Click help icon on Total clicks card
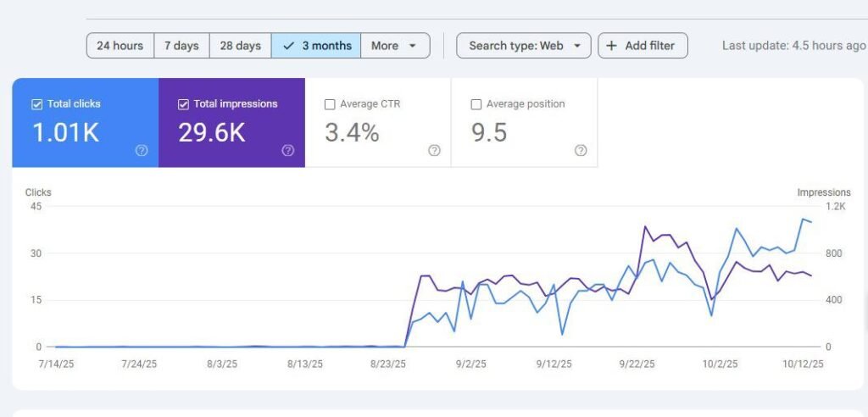The height and width of the screenshot is (417, 868). click(x=142, y=150)
